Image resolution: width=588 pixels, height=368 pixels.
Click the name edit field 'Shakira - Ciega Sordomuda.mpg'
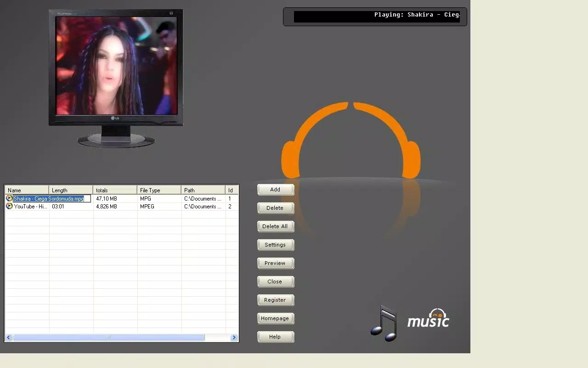pos(52,199)
